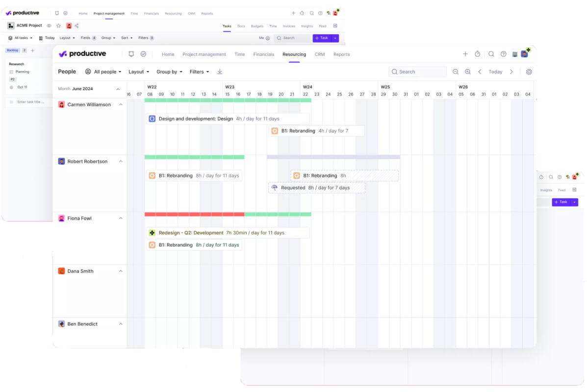The height and width of the screenshot is (392, 587).
Task: Click star favorite icon for ACME Project
Action: (58, 26)
